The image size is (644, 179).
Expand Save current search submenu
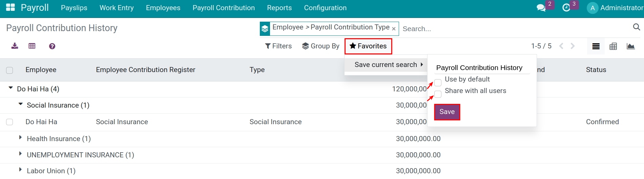point(386,65)
